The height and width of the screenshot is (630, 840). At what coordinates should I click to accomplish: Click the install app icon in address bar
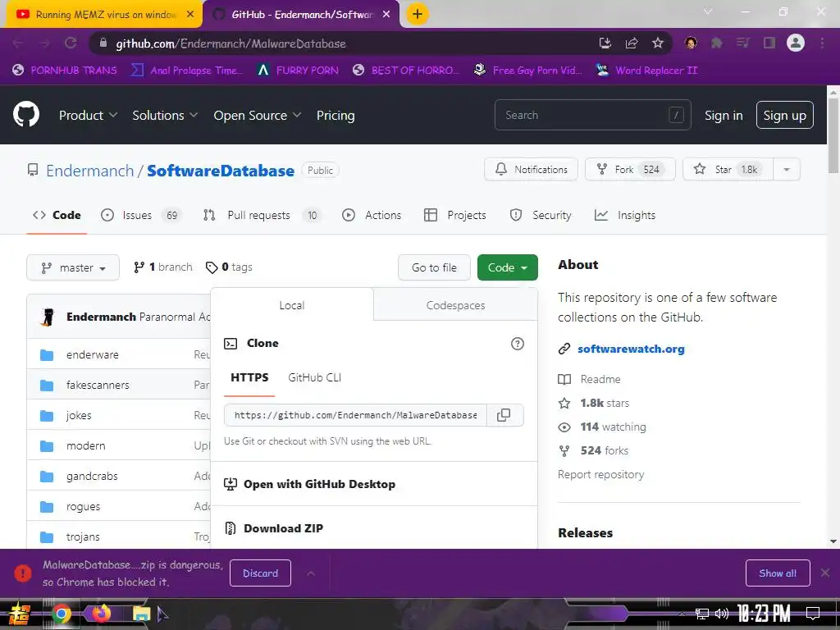605,43
